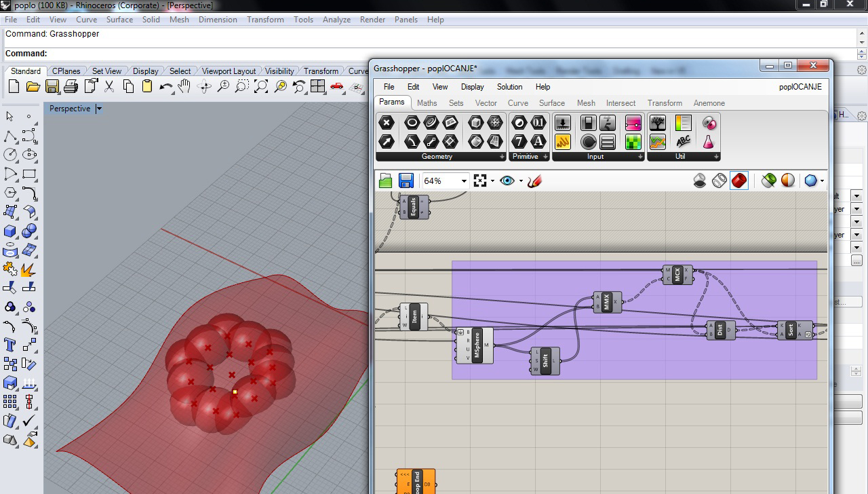This screenshot has width=868, height=494.
Task: Open the 64% zoom level dropdown
Action: (x=464, y=181)
